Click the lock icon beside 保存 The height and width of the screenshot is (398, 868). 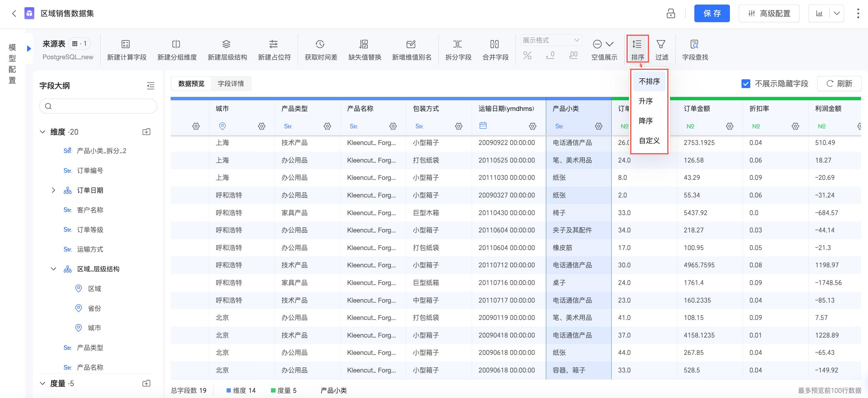[x=671, y=13]
